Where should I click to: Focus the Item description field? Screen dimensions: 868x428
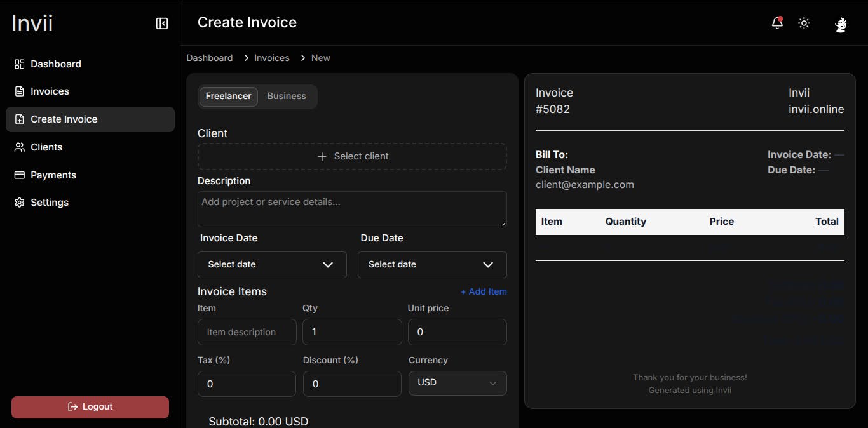click(x=247, y=332)
